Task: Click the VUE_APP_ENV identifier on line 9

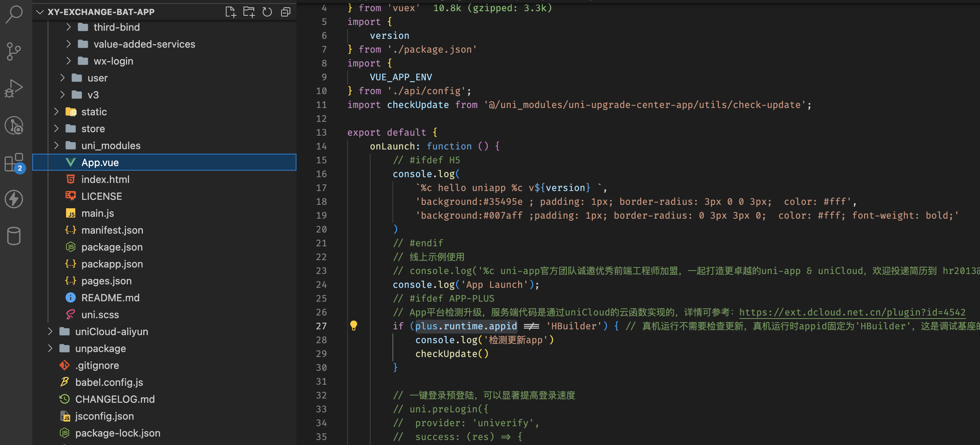Action: (401, 77)
